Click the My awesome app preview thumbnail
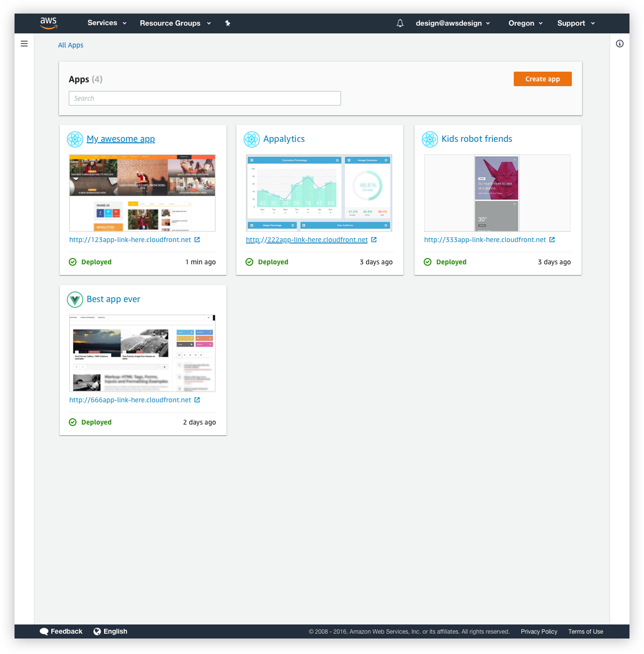This screenshot has width=644, height=654. (142, 193)
